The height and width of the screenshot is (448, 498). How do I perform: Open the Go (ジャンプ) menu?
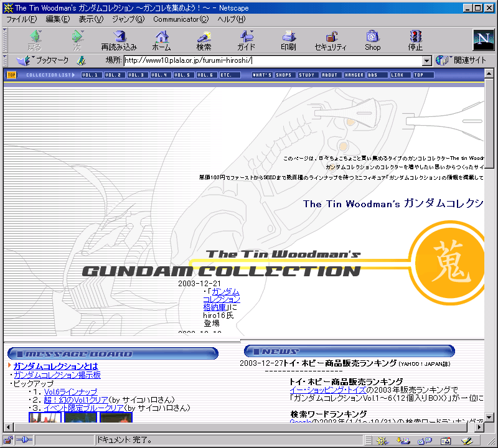[x=128, y=19]
